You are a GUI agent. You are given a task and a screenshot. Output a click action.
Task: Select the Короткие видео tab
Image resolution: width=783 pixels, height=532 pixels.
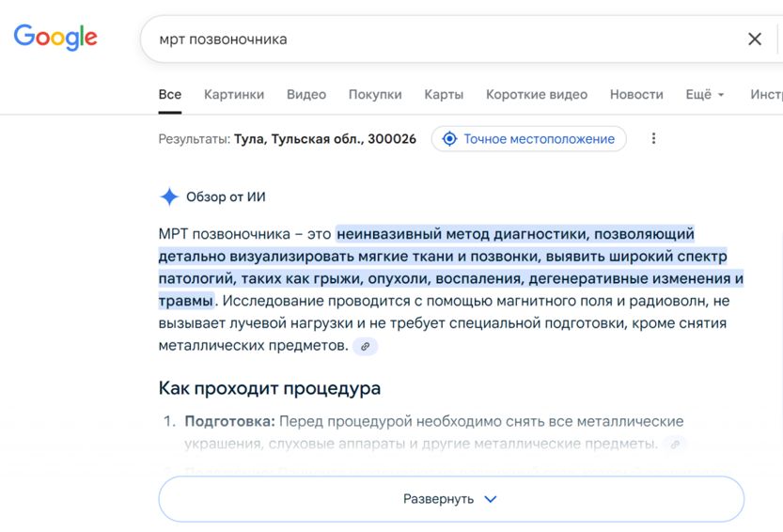[537, 95]
